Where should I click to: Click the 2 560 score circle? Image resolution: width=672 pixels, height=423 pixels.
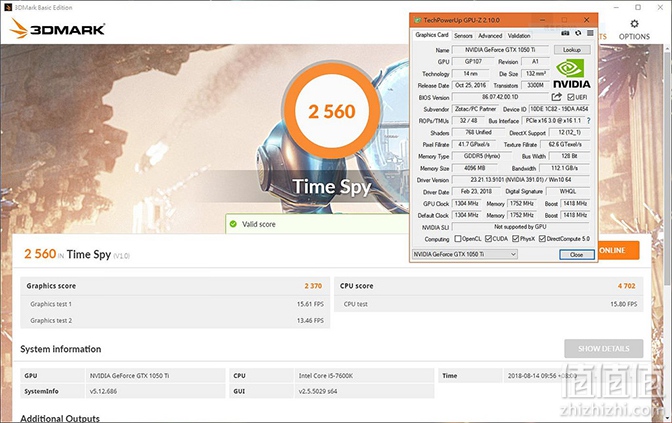pyautogui.click(x=332, y=111)
